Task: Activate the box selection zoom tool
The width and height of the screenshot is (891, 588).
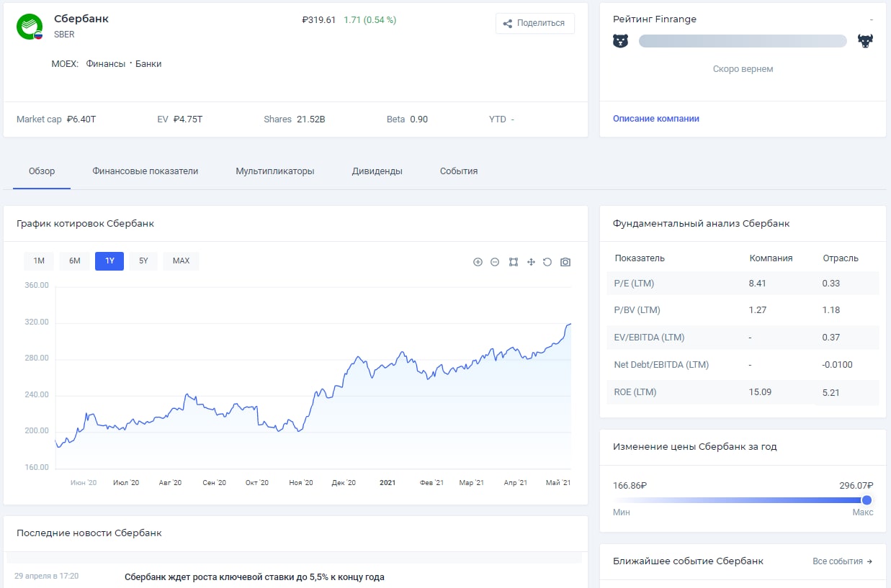Action: (x=513, y=262)
